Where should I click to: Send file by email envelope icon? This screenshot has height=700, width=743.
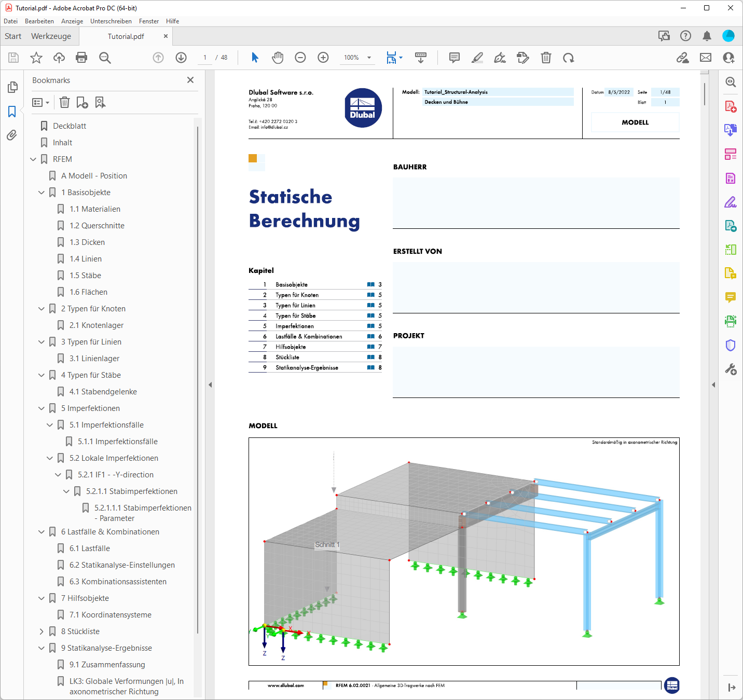pyautogui.click(x=706, y=58)
